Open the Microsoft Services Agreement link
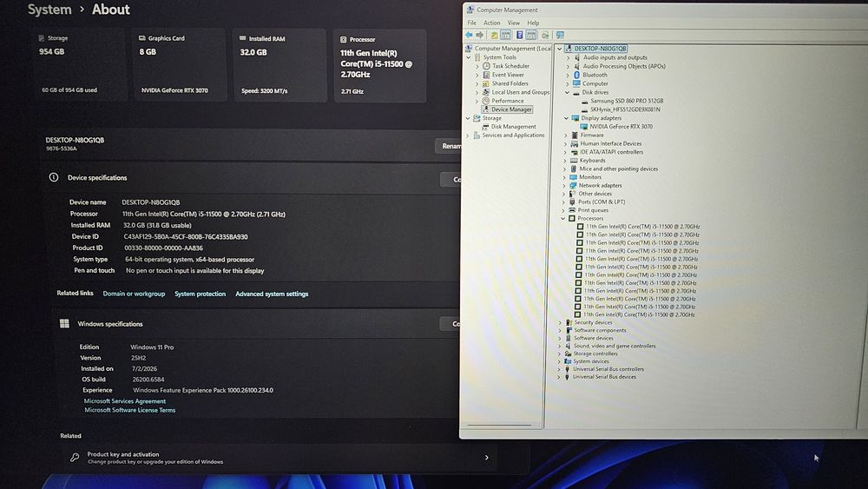Image resolution: width=868 pixels, height=489 pixels. click(x=124, y=401)
